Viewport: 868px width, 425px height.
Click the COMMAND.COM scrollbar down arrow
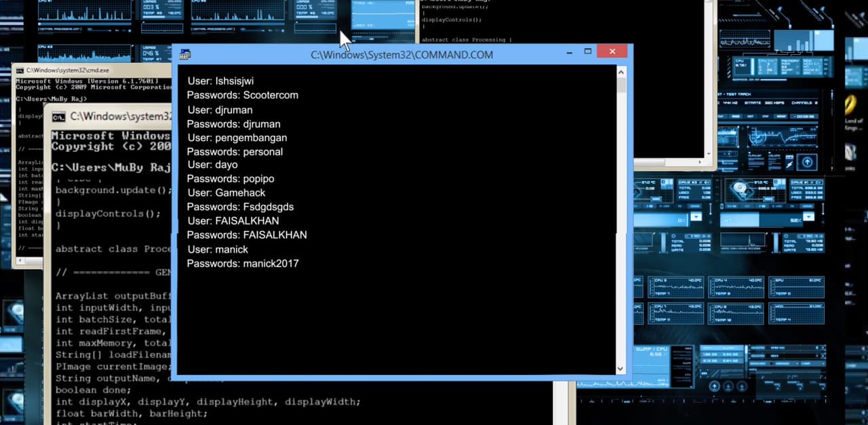coord(620,368)
